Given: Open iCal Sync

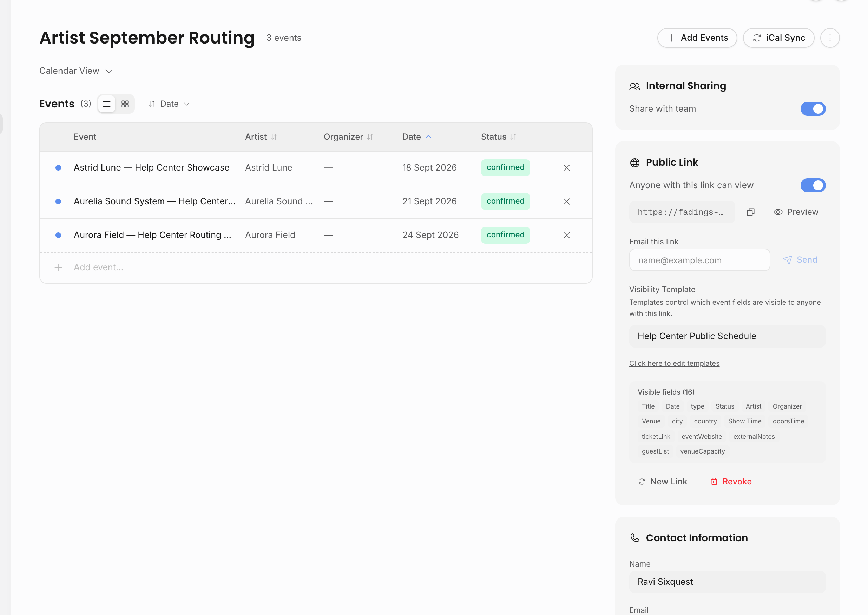Looking at the screenshot, I should point(778,38).
